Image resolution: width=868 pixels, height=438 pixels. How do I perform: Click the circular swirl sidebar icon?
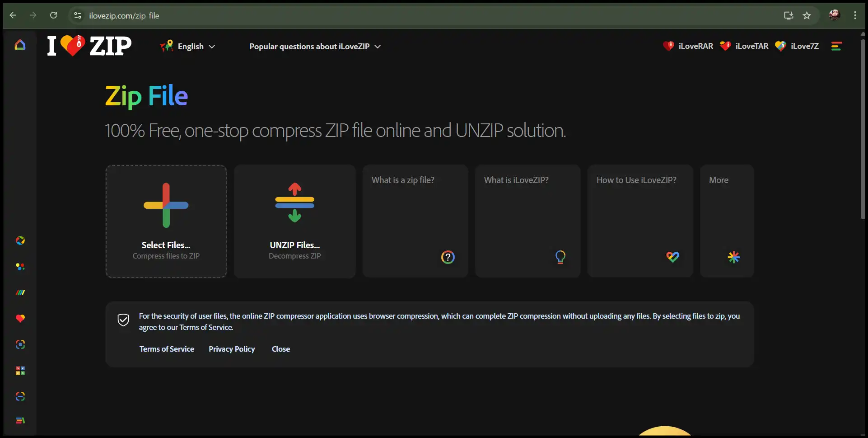coord(20,240)
